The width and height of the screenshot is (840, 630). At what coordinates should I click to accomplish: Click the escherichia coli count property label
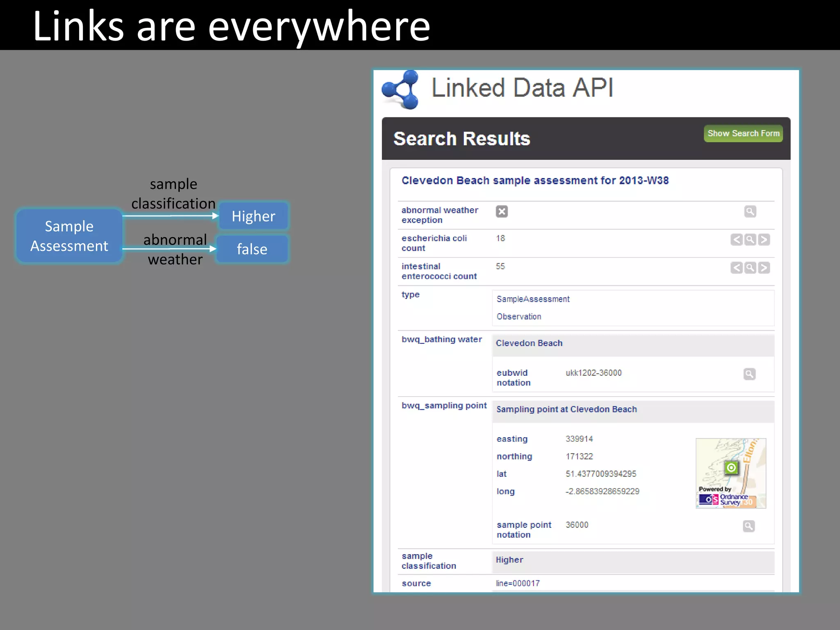(434, 243)
